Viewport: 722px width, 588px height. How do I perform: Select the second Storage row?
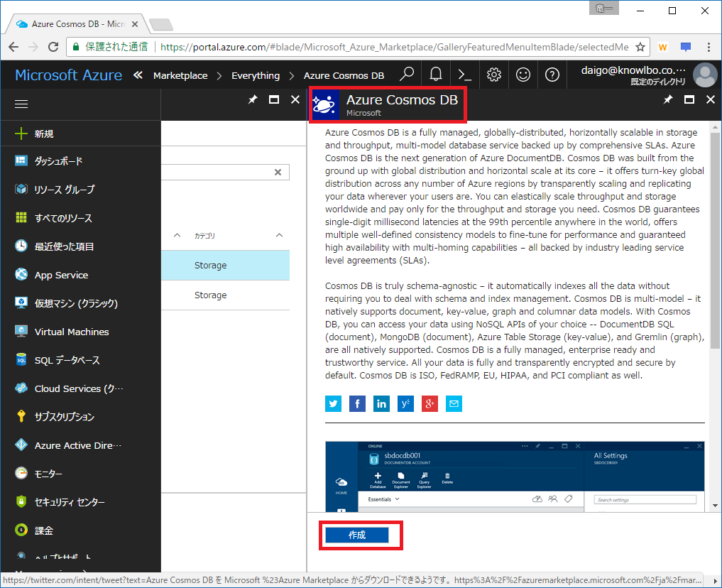(225, 295)
